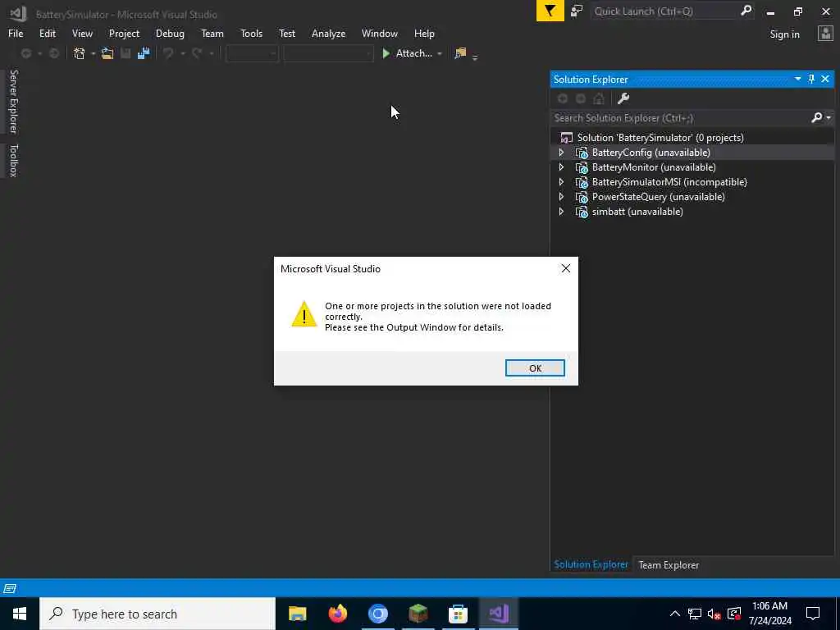Click the Open File toolbar icon

[x=107, y=53]
